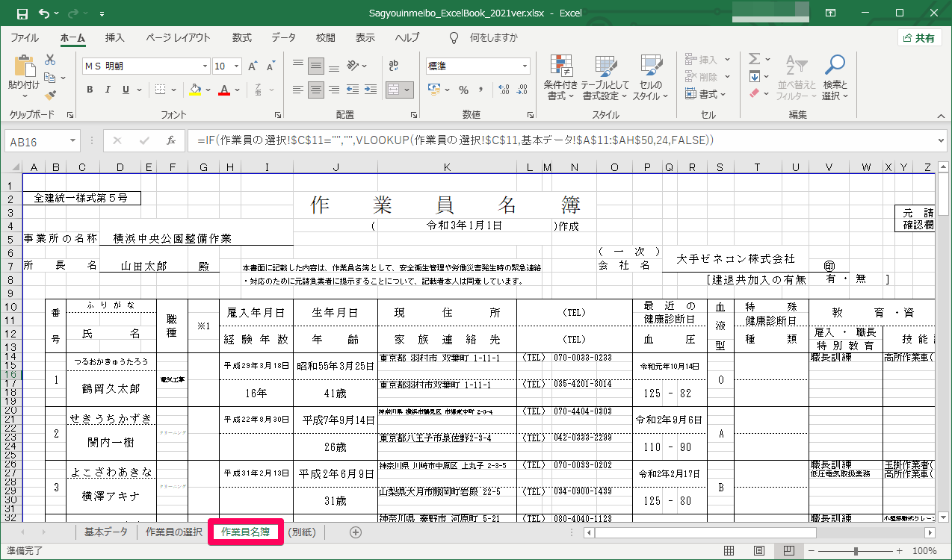Click the Undo arrow in quick access toolbar
This screenshot has height=560, width=952.
(44, 13)
